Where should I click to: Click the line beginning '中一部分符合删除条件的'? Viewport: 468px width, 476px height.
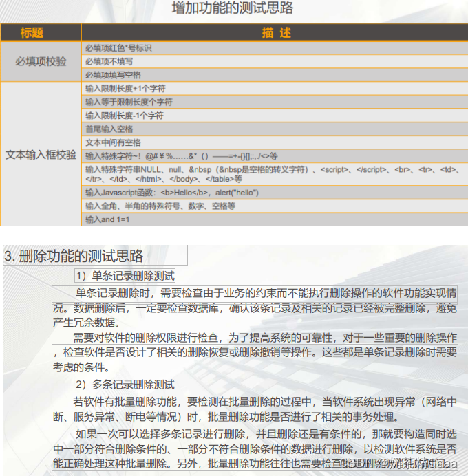pos(255,449)
